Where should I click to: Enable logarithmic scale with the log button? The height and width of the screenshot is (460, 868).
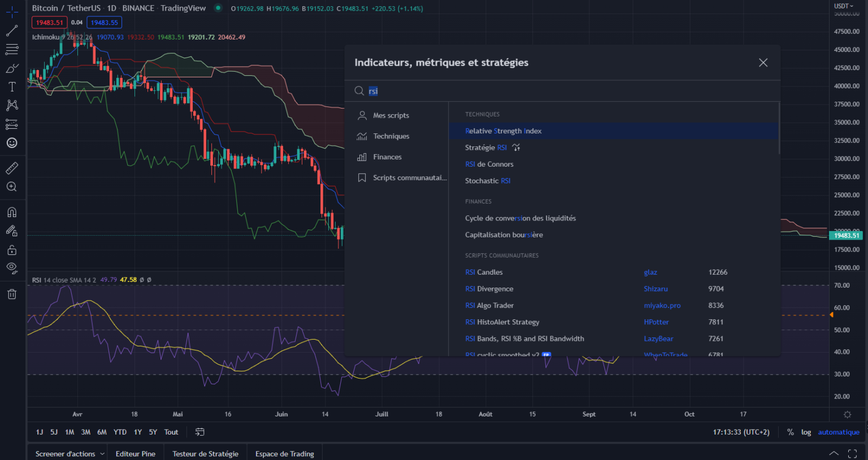click(x=806, y=432)
